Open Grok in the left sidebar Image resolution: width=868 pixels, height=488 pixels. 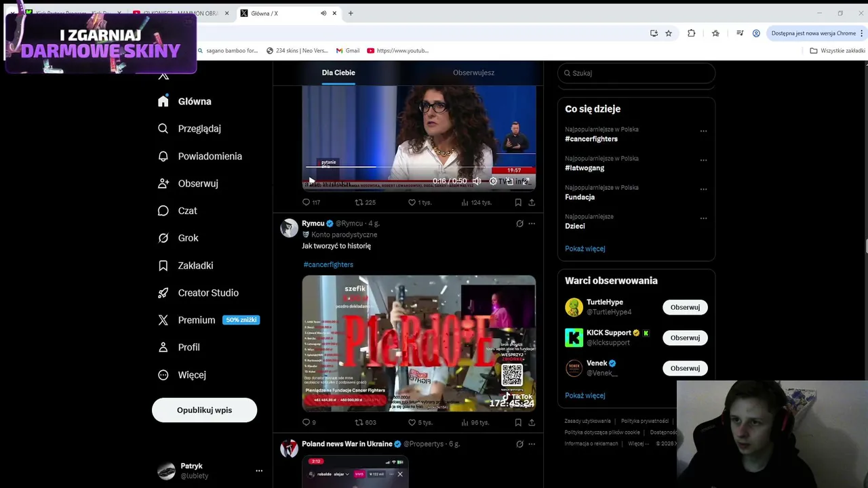[x=178, y=238]
